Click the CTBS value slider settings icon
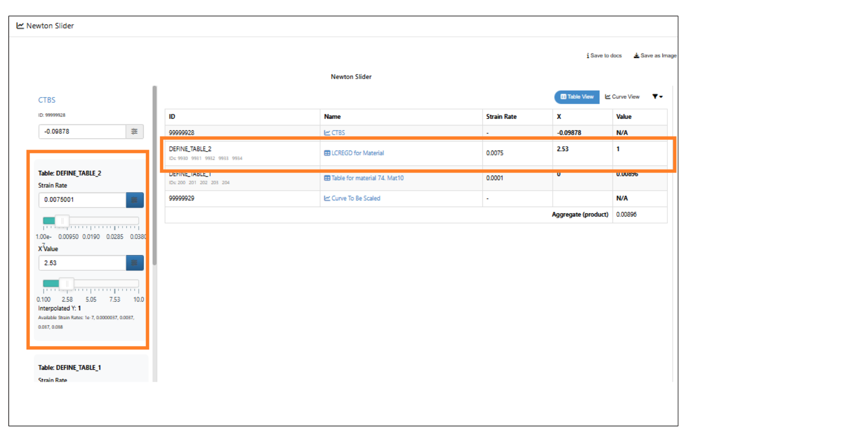868x430 pixels. click(135, 131)
